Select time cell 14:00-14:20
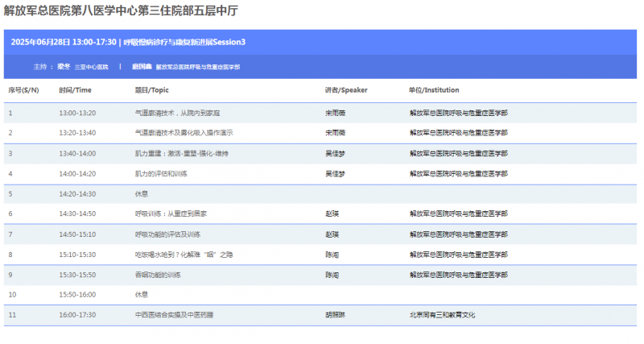The height and width of the screenshot is (344, 644). point(77,174)
